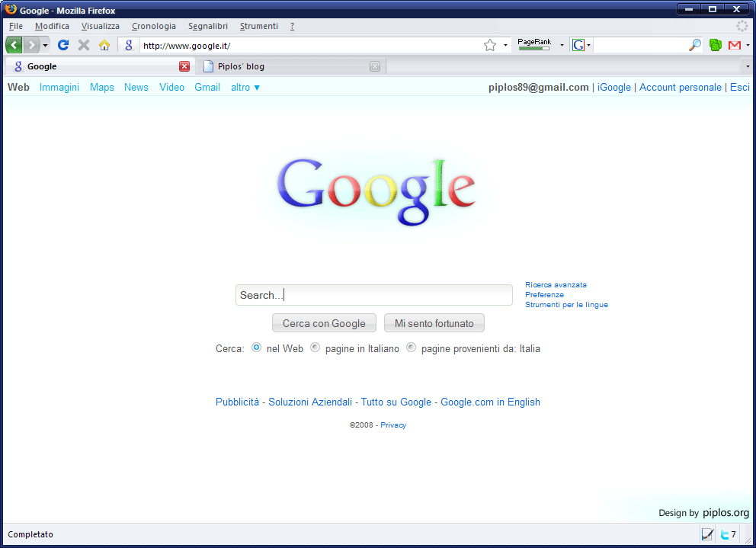Select the nel Web radio button

(257, 348)
